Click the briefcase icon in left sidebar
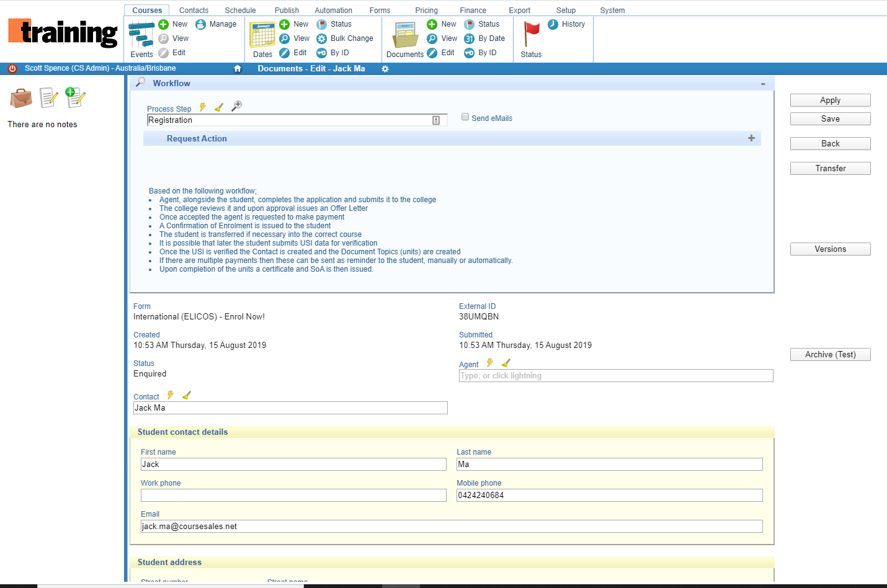 21,98
